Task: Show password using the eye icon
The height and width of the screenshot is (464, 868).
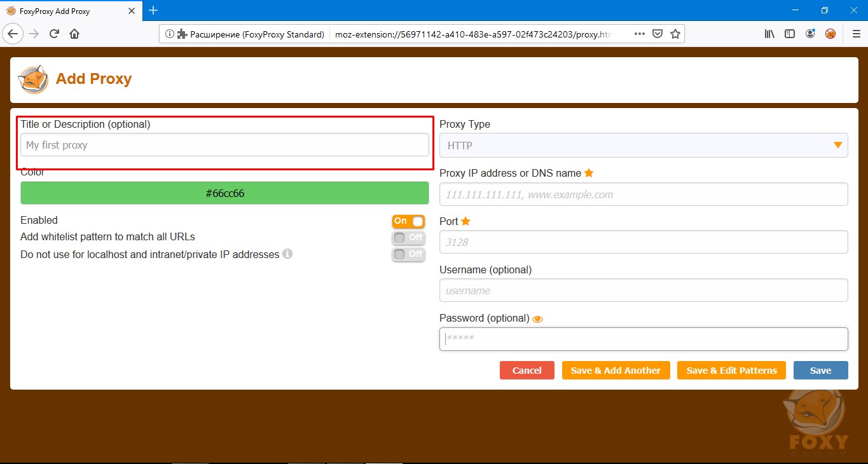Action: (x=537, y=319)
